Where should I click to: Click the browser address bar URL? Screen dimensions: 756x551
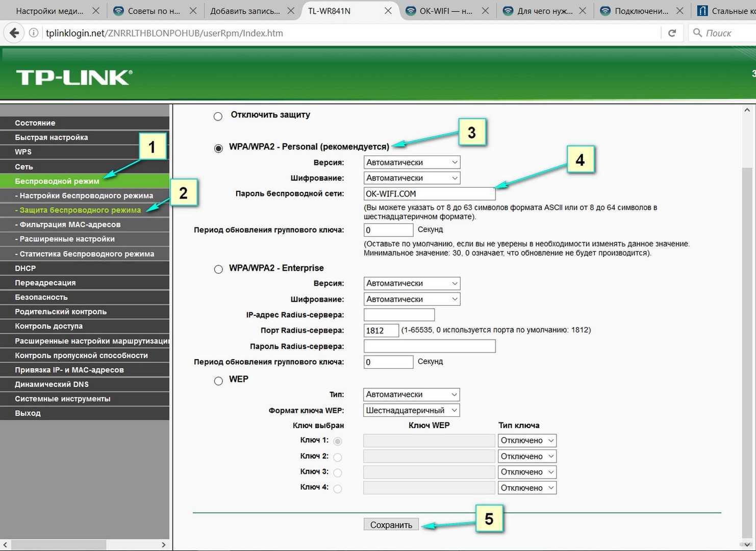[x=164, y=33]
